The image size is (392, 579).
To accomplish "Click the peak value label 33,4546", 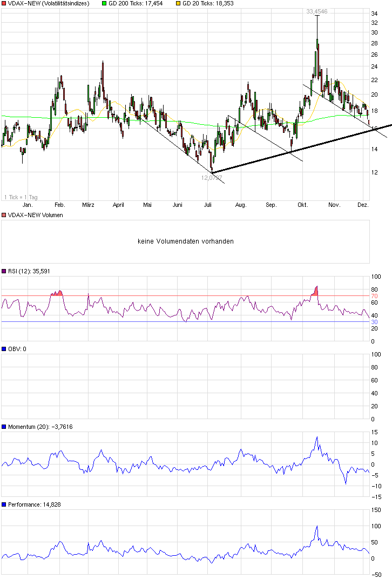I will pos(317,11).
